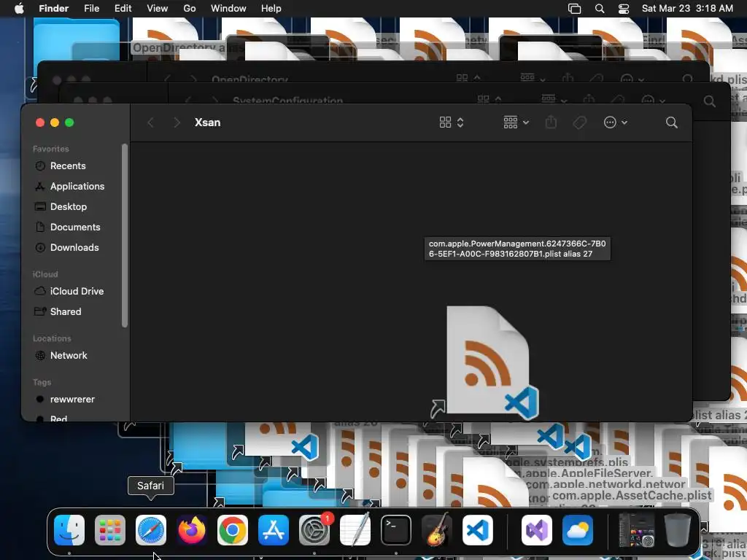Open the File menu
Image resolution: width=747 pixels, height=560 pixels.
pos(91,8)
